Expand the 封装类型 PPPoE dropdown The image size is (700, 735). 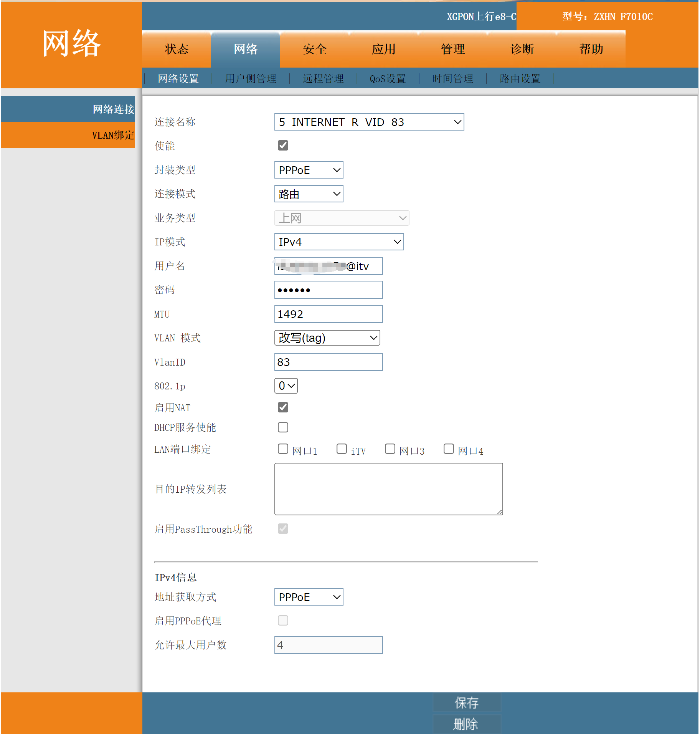point(309,170)
